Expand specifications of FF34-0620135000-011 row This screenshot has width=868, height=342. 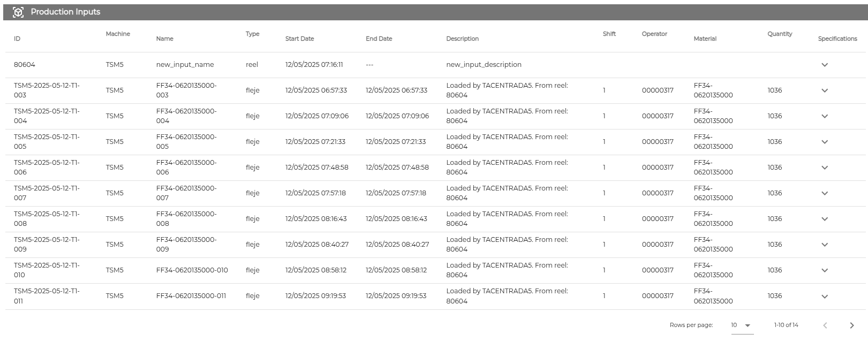click(x=825, y=297)
